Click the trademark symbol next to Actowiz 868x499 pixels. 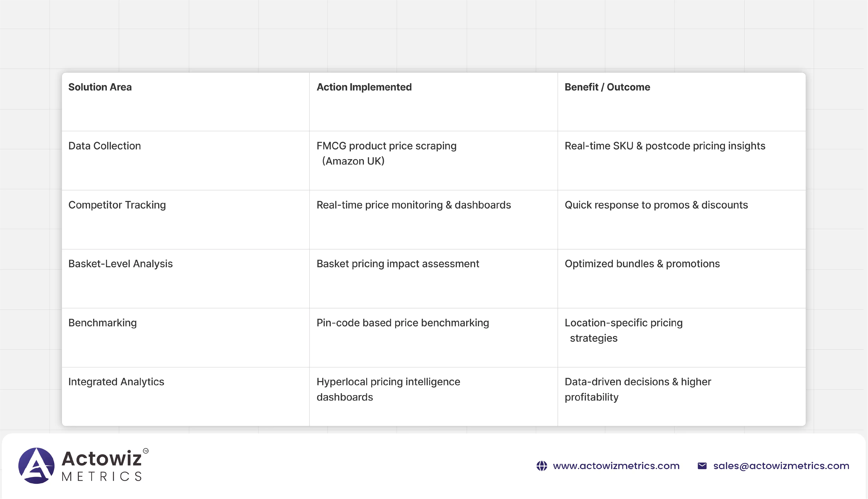tap(146, 451)
